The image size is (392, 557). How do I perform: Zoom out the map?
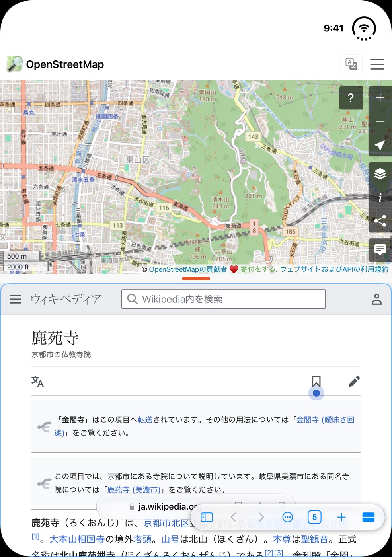click(x=380, y=121)
